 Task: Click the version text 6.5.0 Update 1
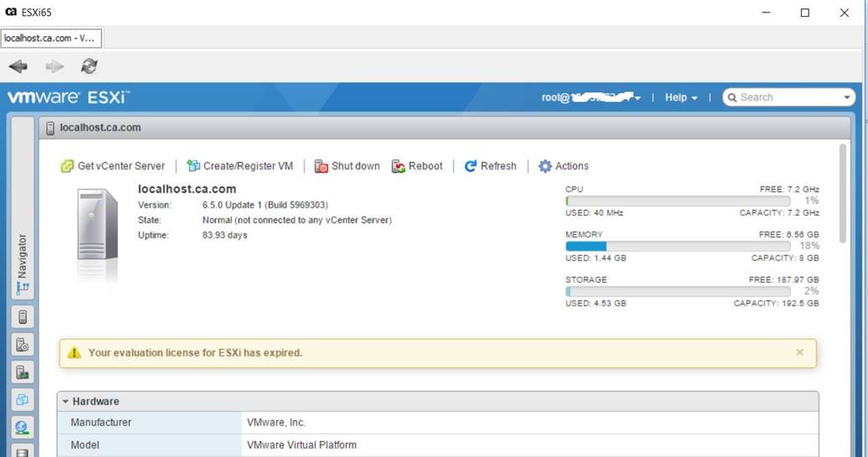point(265,205)
